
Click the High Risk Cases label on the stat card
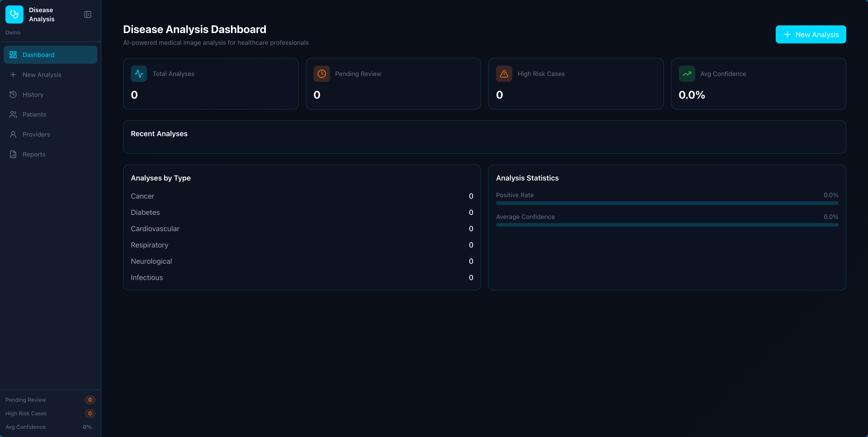pyautogui.click(x=541, y=74)
